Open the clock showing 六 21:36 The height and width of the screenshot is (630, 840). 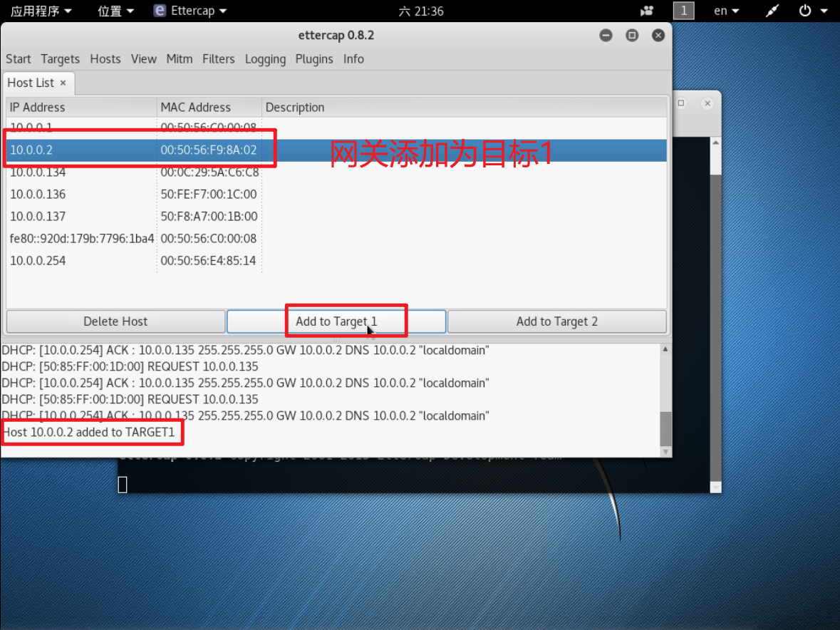421,11
